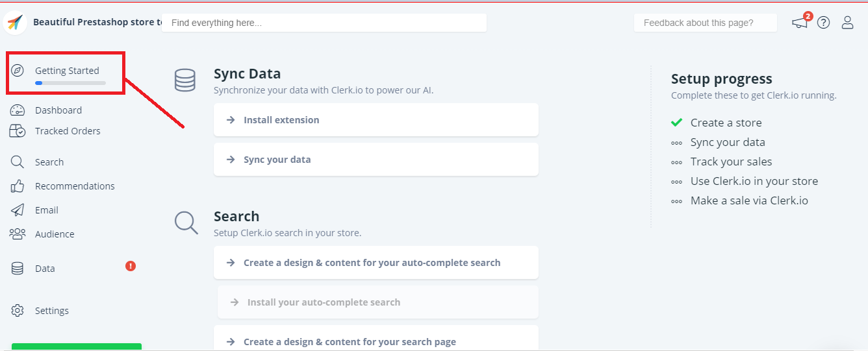Open the Audience menu item
The height and width of the screenshot is (351, 868).
(54, 234)
